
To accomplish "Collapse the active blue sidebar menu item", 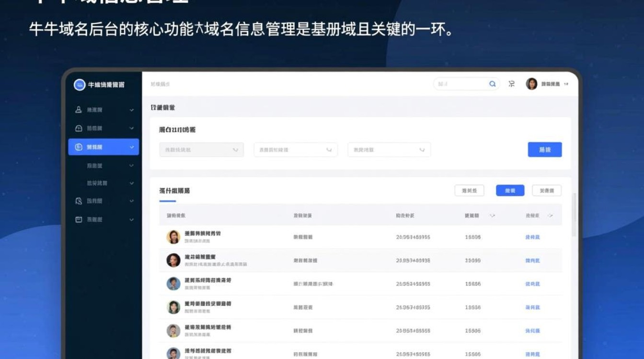I will point(131,146).
